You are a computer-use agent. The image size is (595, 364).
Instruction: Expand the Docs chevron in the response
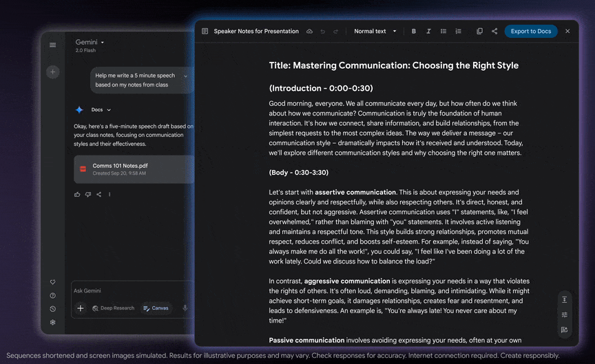(x=109, y=110)
